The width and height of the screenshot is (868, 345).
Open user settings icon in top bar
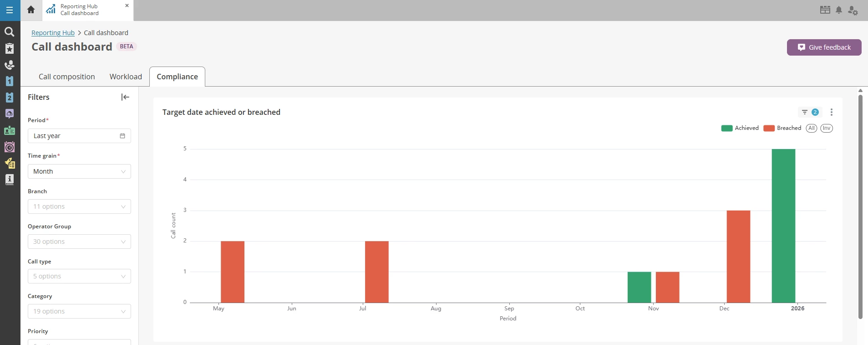pos(853,10)
